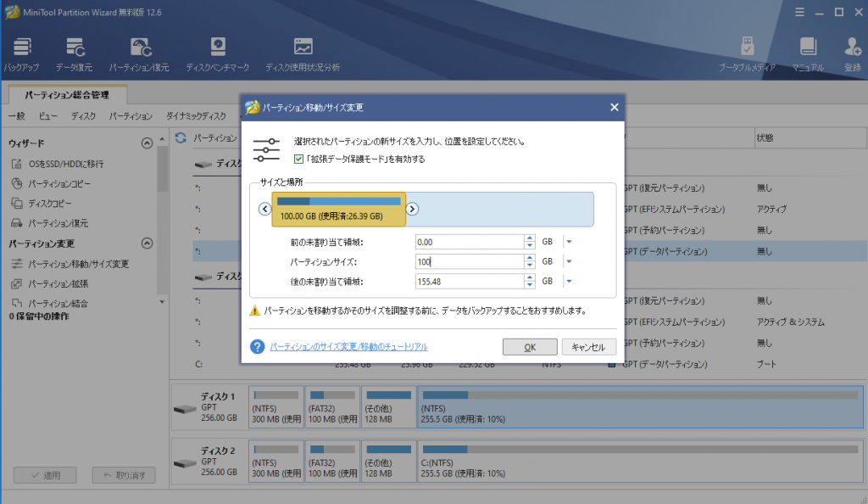Click the help question mark icon in dialog
The width and height of the screenshot is (868, 504).
257,347
